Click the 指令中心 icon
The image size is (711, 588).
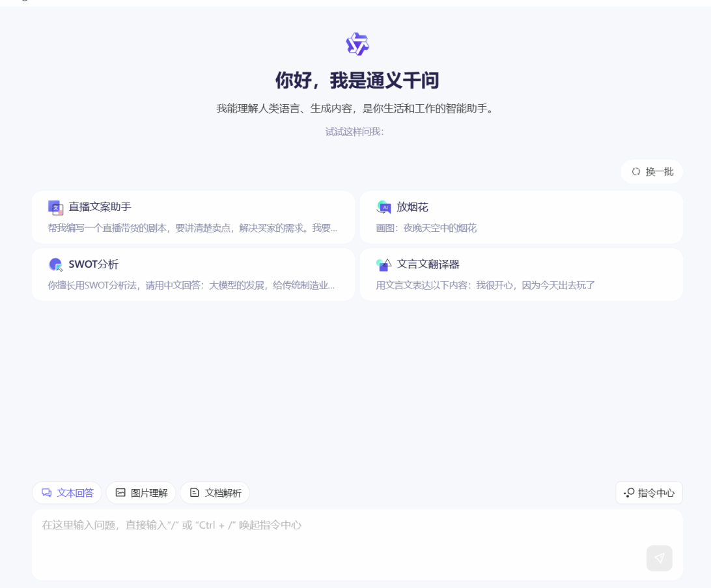629,493
